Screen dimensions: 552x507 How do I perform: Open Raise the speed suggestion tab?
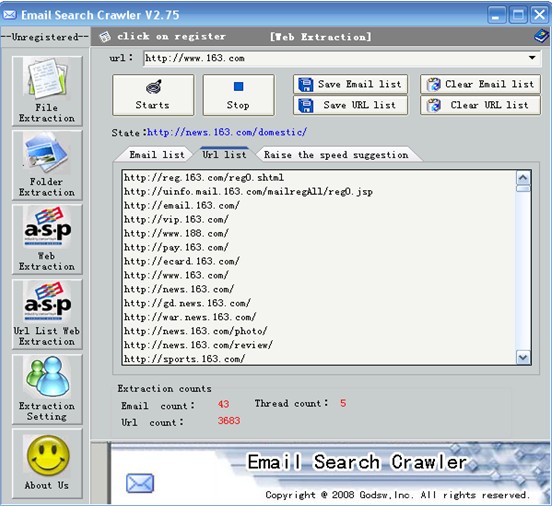coord(336,155)
